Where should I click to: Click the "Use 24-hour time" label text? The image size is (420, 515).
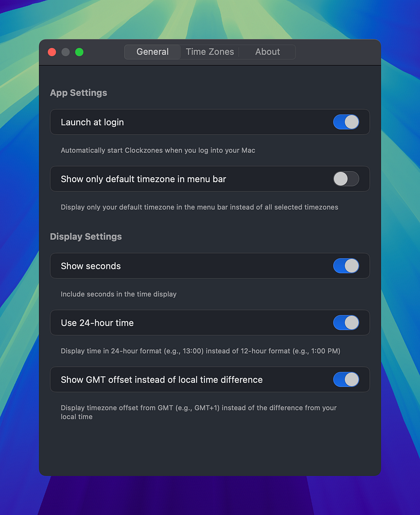click(97, 323)
